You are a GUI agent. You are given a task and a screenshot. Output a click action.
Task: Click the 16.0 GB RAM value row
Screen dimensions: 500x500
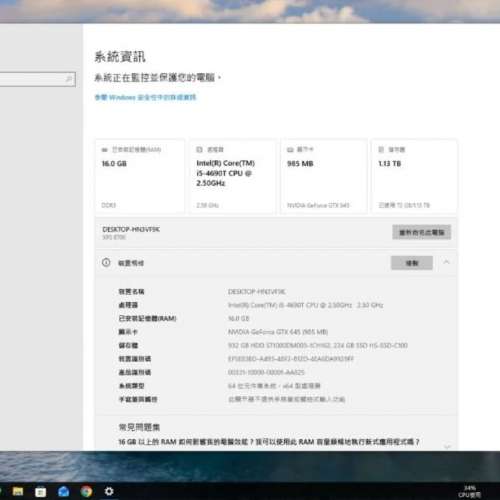tap(239, 318)
